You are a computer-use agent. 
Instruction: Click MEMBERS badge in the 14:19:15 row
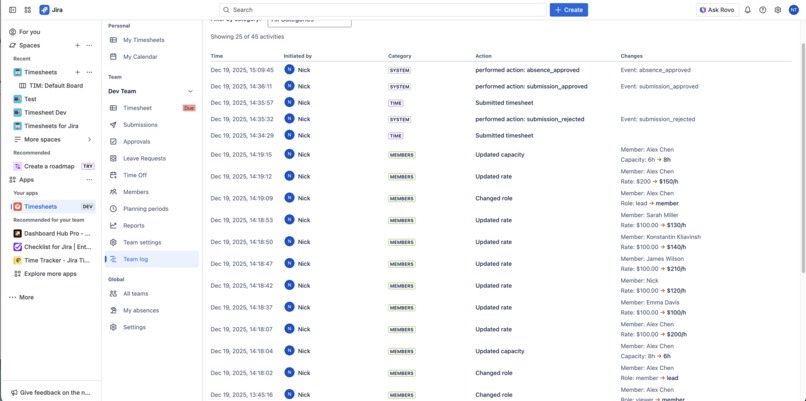tap(401, 155)
